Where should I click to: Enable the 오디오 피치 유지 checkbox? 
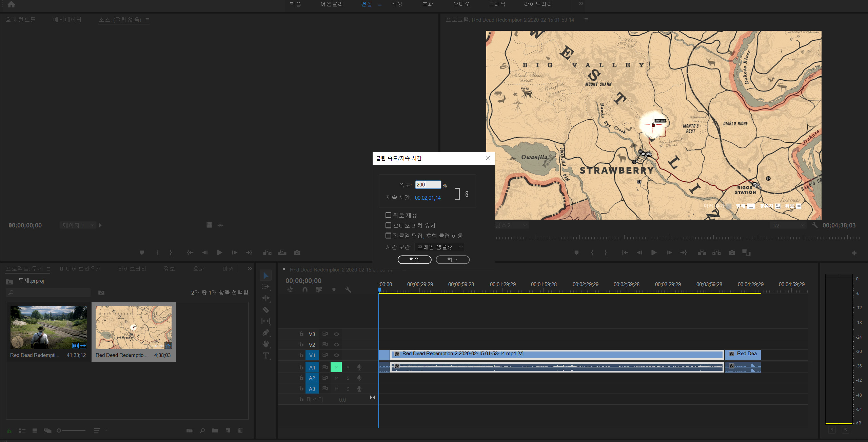pos(389,225)
